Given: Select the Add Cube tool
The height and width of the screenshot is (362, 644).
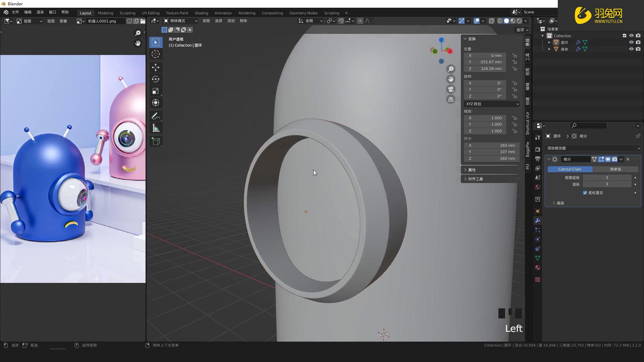Looking at the screenshot, I should click(x=156, y=141).
